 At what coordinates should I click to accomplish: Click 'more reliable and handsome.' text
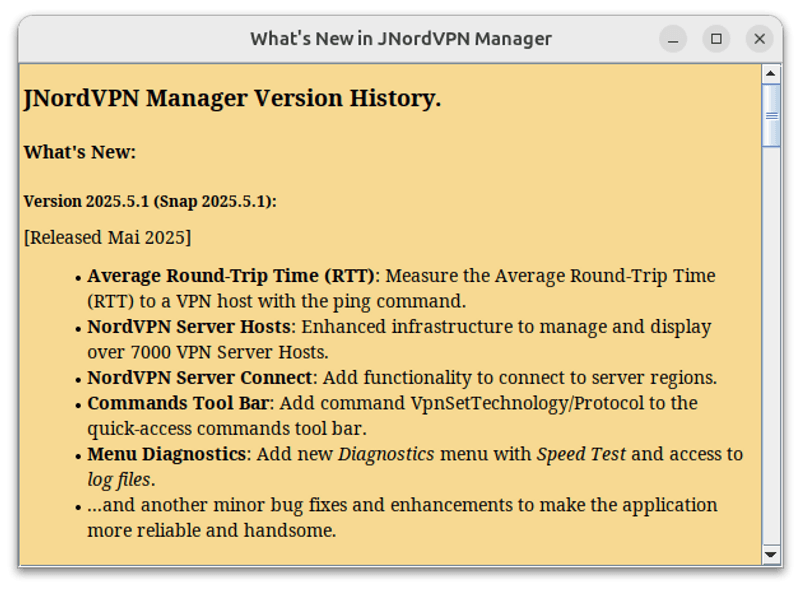212,530
